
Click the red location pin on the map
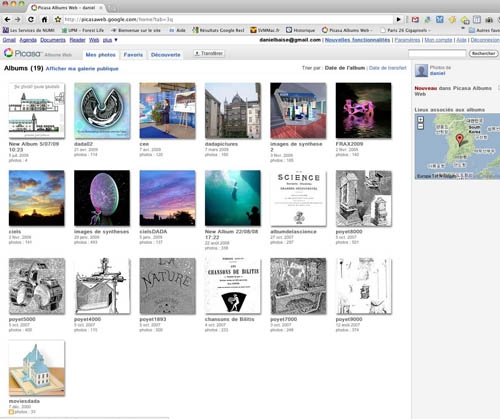click(460, 139)
